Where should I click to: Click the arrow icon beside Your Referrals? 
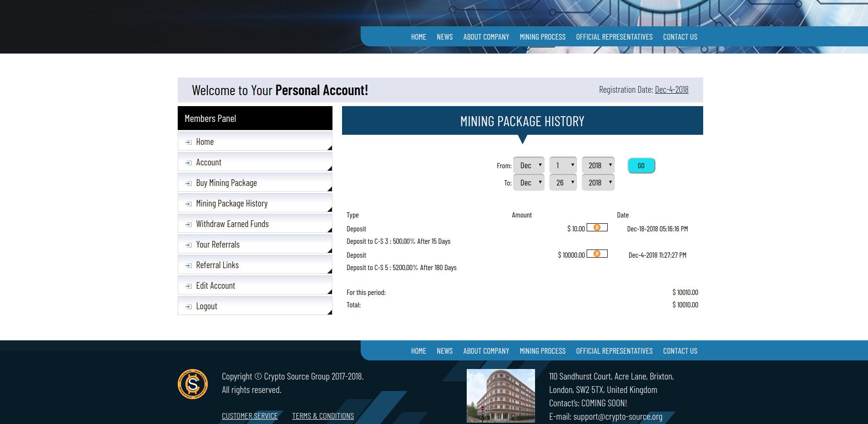pyautogui.click(x=188, y=245)
